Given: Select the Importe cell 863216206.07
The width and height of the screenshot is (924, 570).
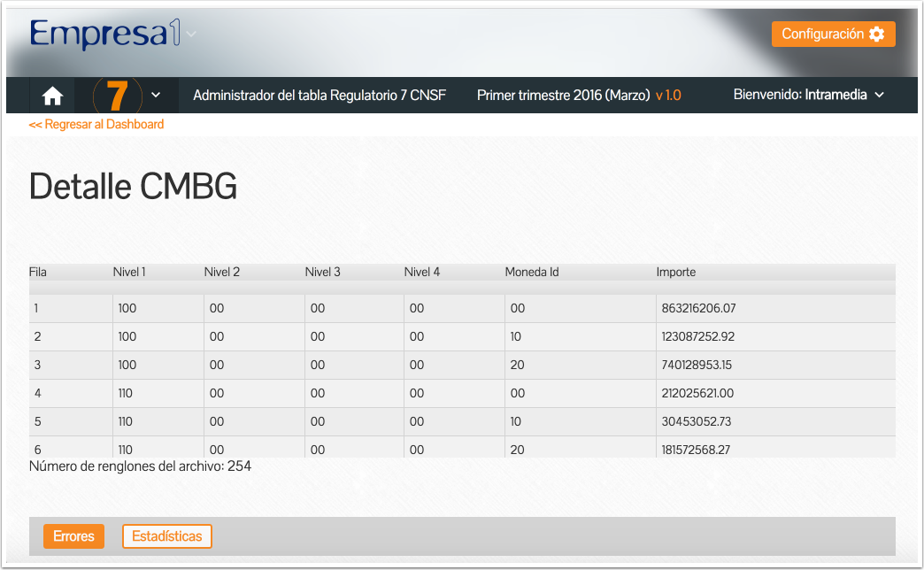Looking at the screenshot, I should [698, 309].
